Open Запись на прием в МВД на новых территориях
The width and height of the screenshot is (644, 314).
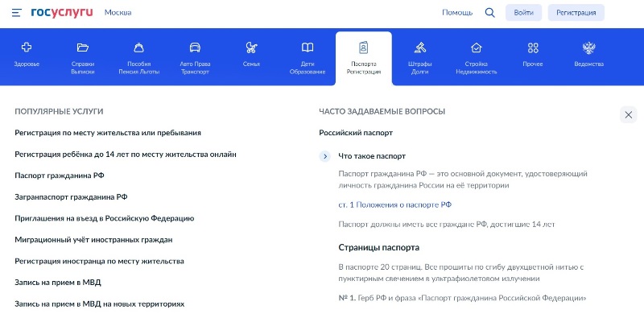(x=100, y=304)
